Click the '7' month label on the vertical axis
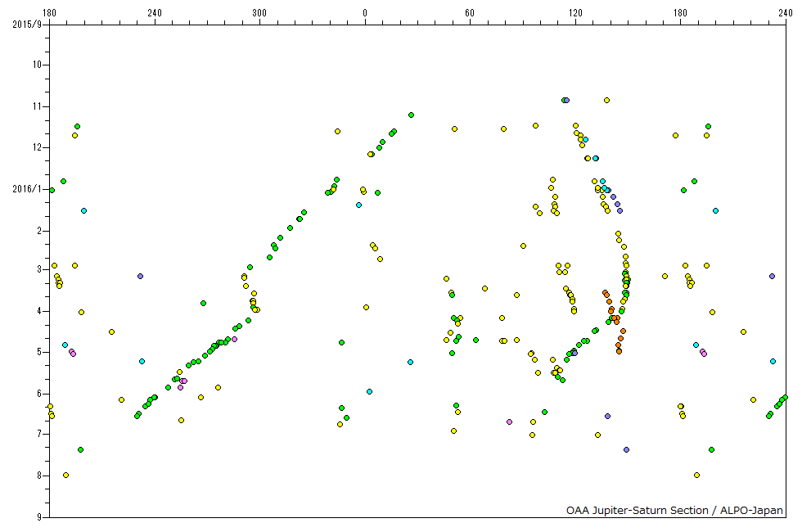Screen dimensions: 802x532 [39, 434]
